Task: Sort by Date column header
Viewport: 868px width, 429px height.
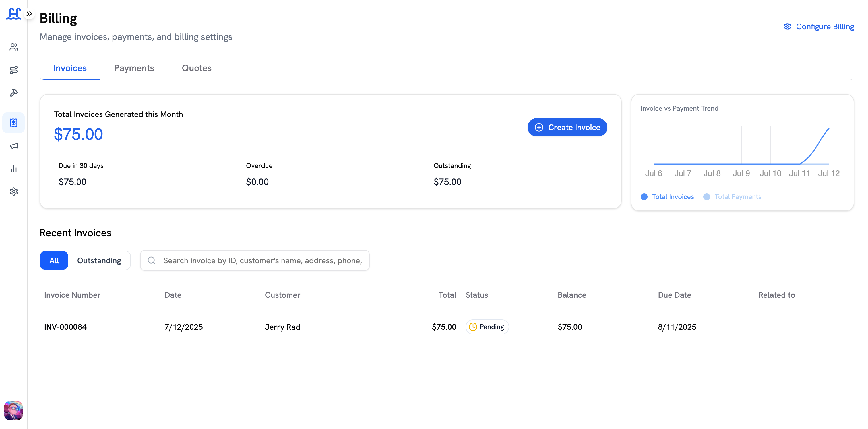Action: [x=173, y=295]
